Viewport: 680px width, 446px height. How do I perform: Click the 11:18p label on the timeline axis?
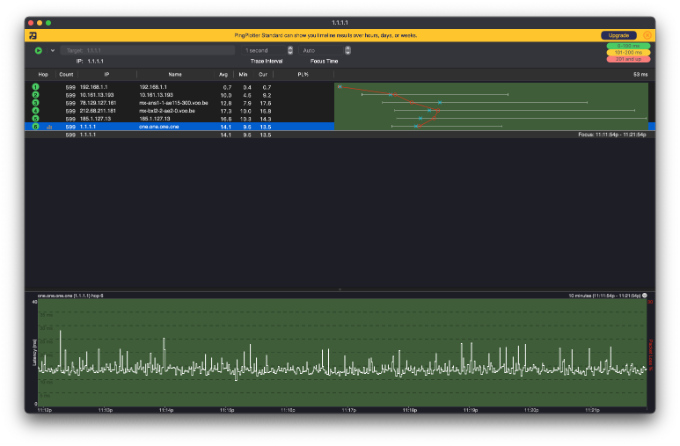coord(409,410)
